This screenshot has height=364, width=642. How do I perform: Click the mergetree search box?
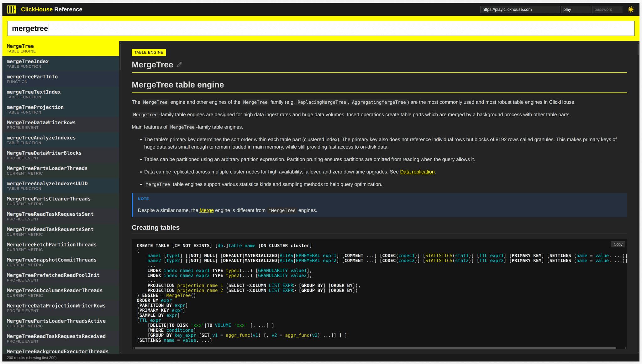coord(321,29)
